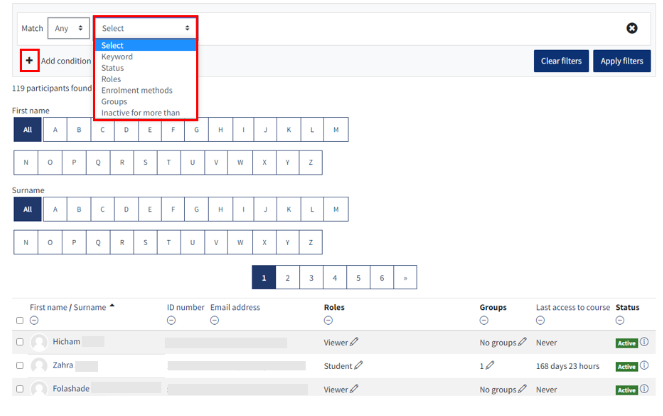Tick the select-all participants checkbox

coord(19,320)
